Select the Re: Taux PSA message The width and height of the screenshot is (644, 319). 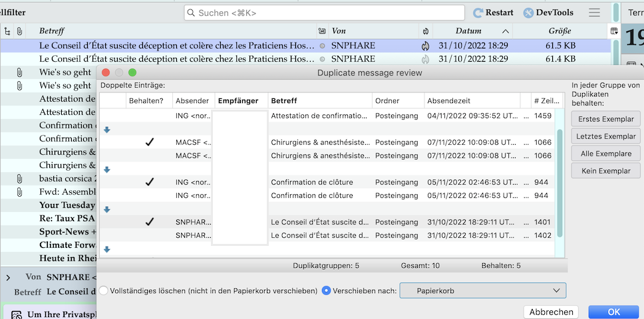pyautogui.click(x=48, y=219)
